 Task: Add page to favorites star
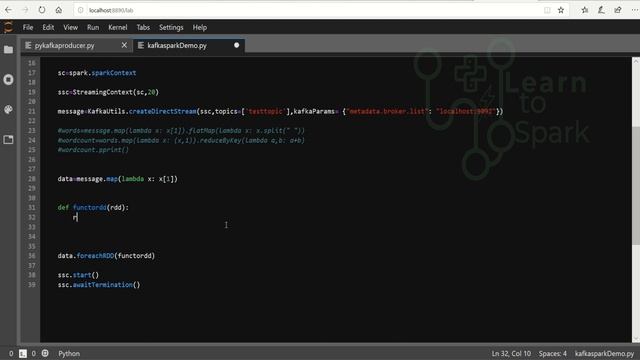[x=561, y=10]
